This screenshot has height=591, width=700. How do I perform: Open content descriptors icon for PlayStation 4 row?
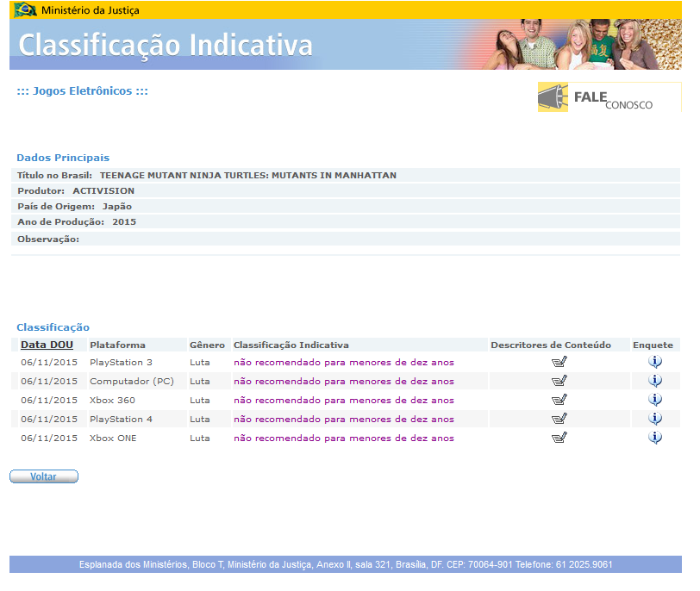559,419
